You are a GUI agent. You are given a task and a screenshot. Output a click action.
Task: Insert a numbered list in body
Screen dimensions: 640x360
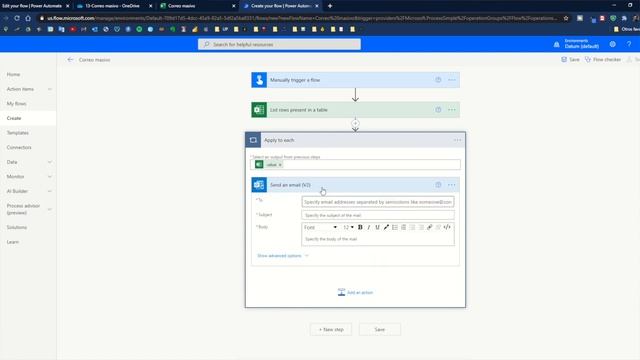[x=403, y=227]
